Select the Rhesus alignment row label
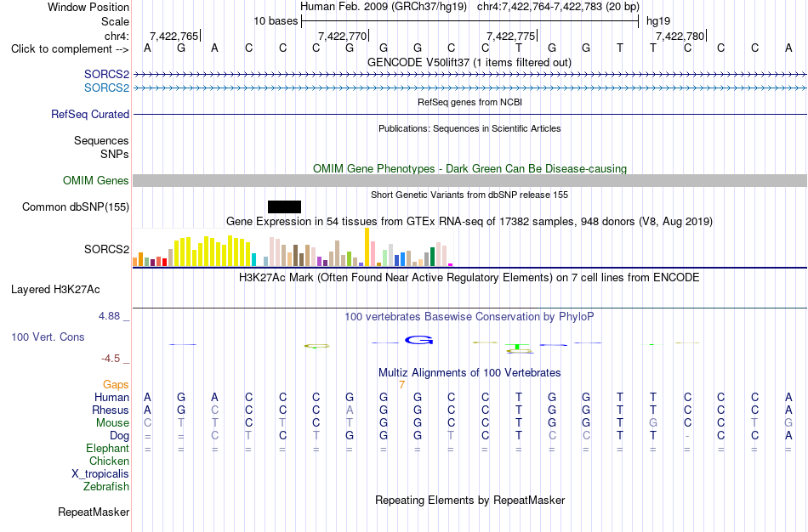Screen dimensions: 808x532 pos(111,410)
